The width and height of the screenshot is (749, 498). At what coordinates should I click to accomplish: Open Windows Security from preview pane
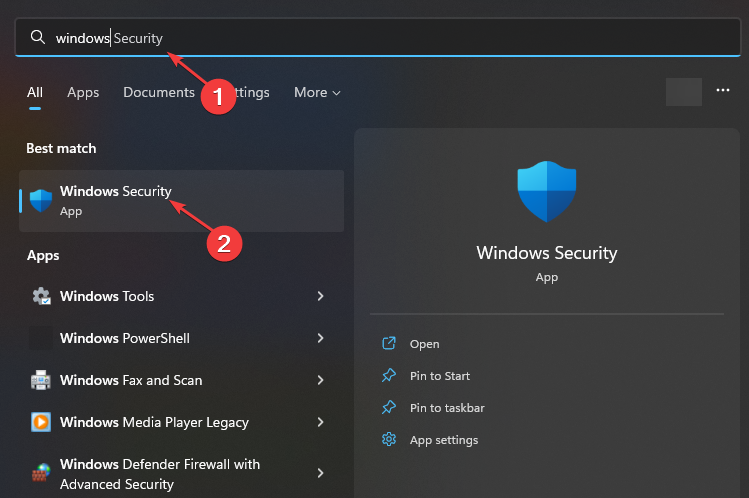pyautogui.click(x=424, y=344)
